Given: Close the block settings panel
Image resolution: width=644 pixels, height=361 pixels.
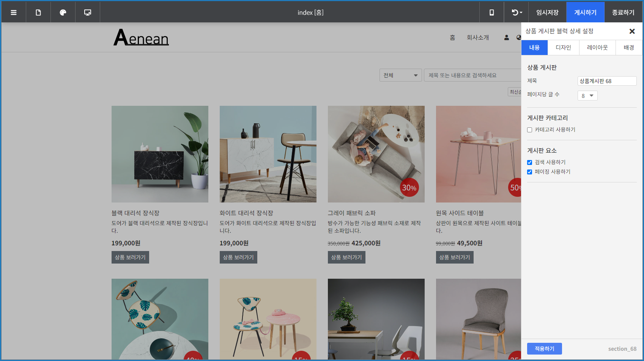Looking at the screenshot, I should click(632, 31).
